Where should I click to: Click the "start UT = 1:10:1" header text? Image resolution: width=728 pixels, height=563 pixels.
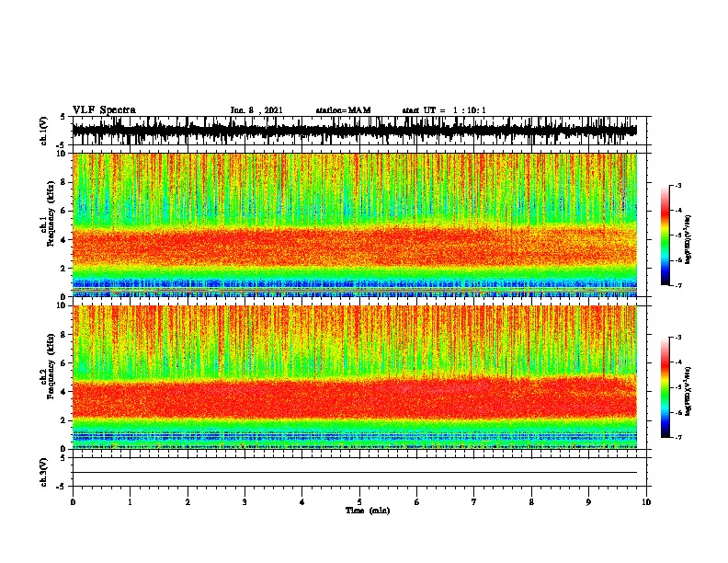(444, 110)
